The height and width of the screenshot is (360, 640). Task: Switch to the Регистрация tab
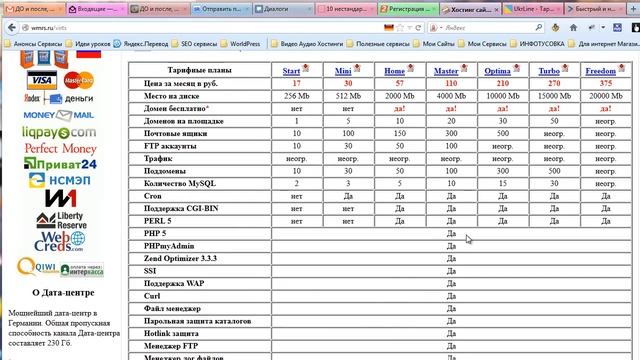[x=407, y=9]
